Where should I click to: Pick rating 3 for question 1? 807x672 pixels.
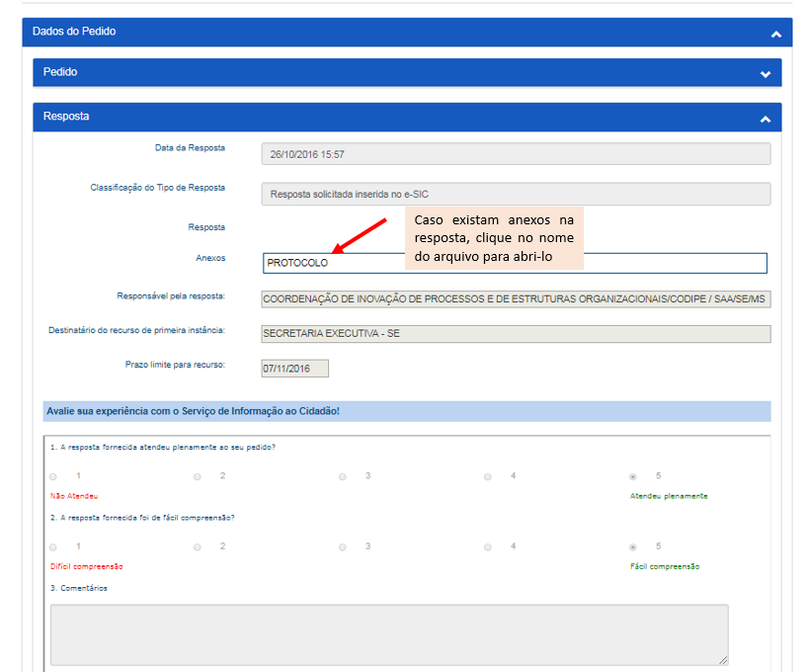(x=343, y=477)
